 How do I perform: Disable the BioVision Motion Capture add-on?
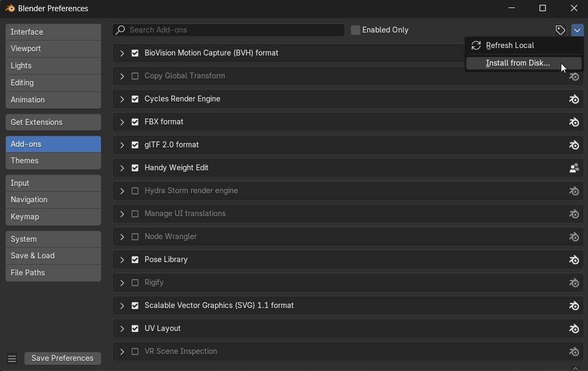(x=135, y=53)
